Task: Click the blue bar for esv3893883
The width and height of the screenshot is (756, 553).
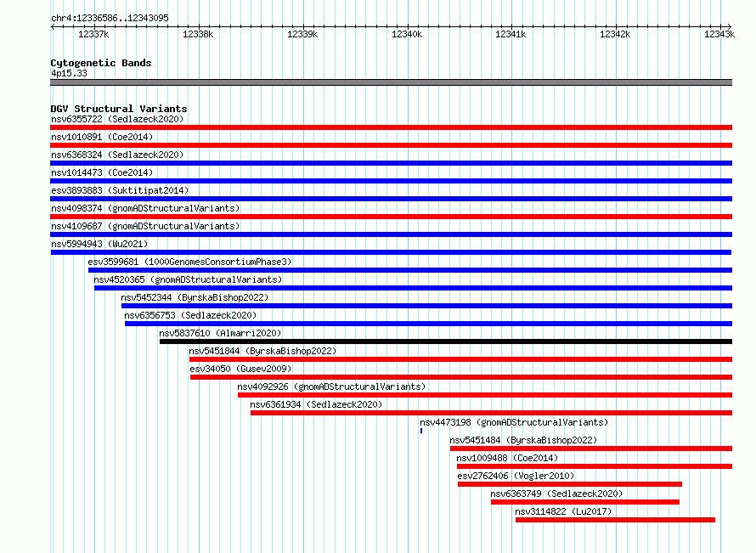Action: coord(391,199)
